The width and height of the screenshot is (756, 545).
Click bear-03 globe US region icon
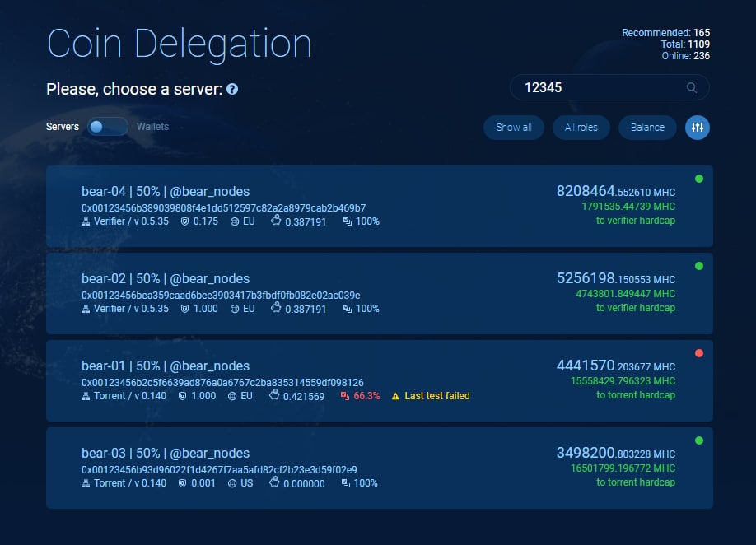coord(232,483)
